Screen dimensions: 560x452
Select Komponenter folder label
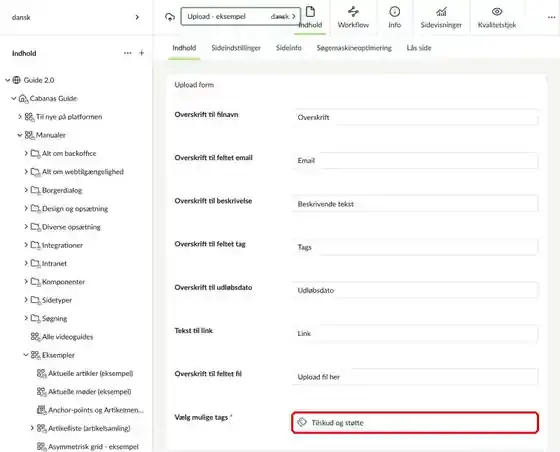click(64, 282)
